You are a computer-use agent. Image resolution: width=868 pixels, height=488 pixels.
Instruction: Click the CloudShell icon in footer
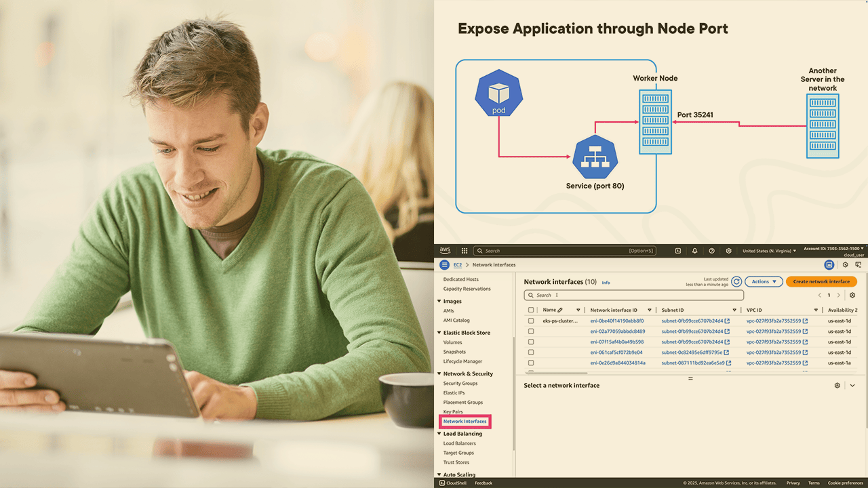tap(442, 483)
